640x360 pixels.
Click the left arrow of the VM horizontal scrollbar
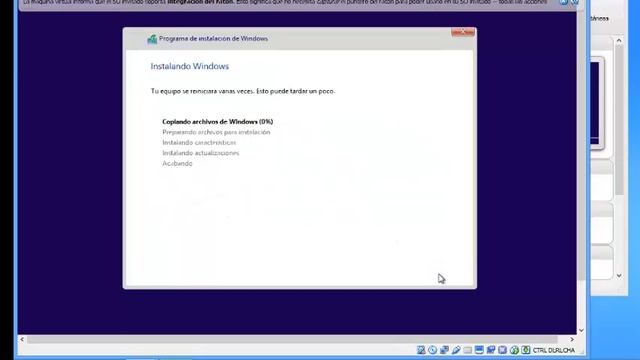click(x=22, y=339)
